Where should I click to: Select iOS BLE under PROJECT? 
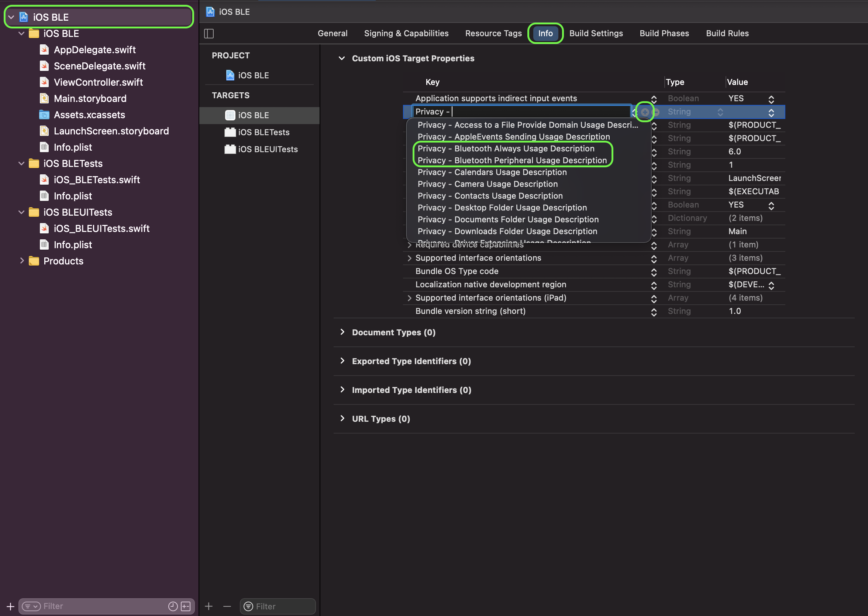pyautogui.click(x=254, y=75)
